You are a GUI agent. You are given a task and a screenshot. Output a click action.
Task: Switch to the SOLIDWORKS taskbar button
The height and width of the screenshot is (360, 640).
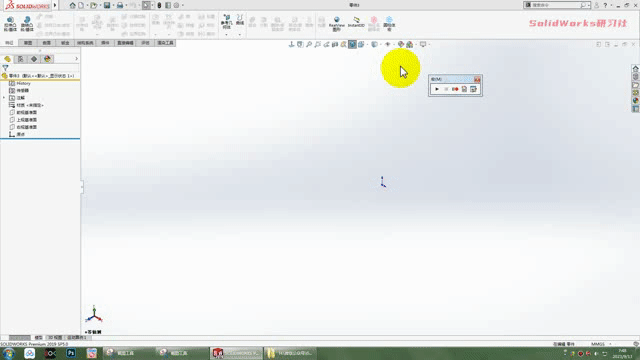[x=237, y=353]
